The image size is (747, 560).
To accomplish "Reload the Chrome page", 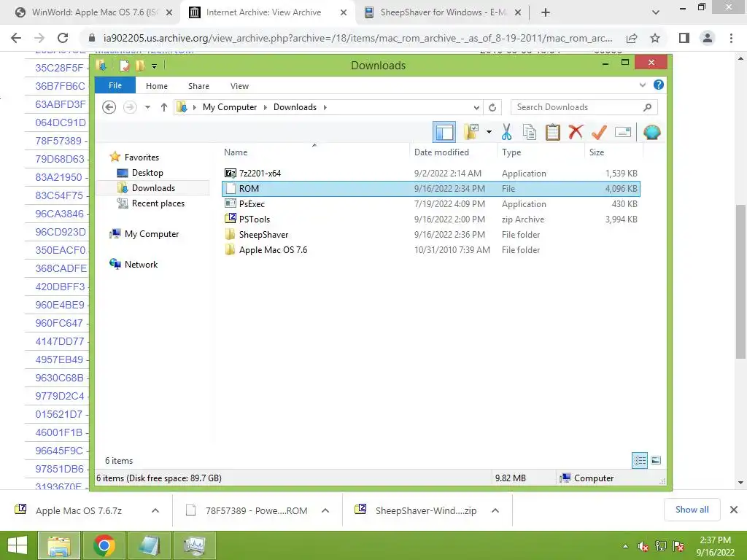I will (x=63, y=38).
